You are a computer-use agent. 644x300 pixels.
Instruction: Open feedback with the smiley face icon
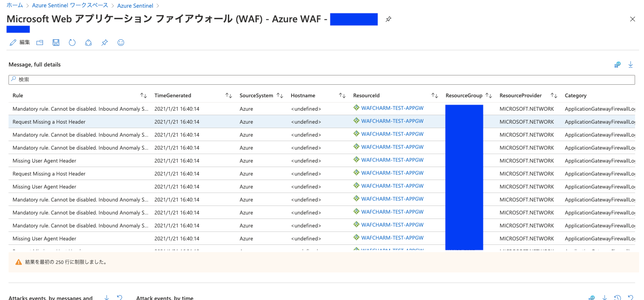121,43
